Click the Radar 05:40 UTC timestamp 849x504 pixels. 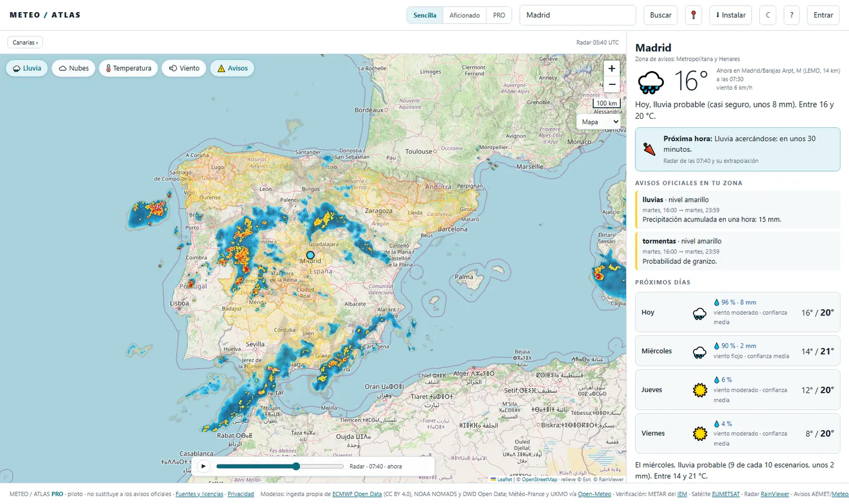[x=597, y=42]
